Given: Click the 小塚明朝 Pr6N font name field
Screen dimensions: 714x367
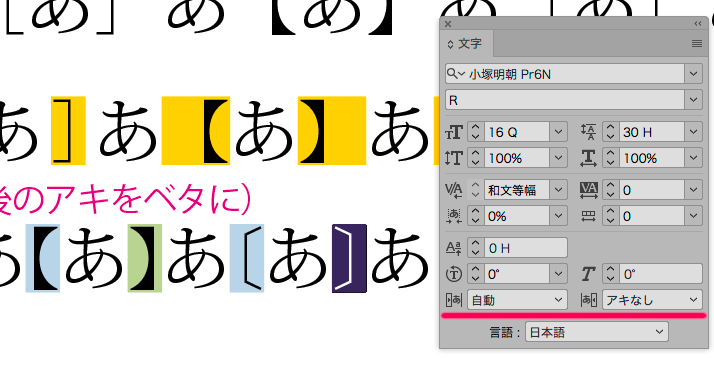Looking at the screenshot, I should (x=575, y=73).
